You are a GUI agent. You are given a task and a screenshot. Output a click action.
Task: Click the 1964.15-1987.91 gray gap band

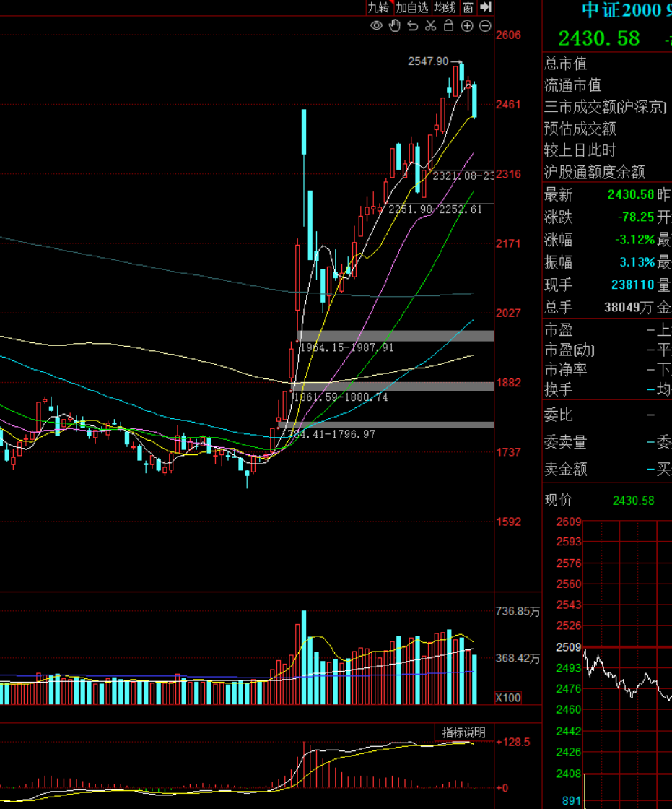pyautogui.click(x=396, y=335)
